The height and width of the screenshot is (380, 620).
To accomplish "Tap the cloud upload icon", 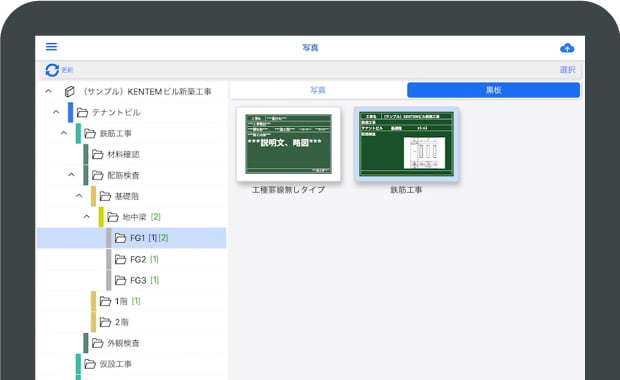I will point(567,48).
